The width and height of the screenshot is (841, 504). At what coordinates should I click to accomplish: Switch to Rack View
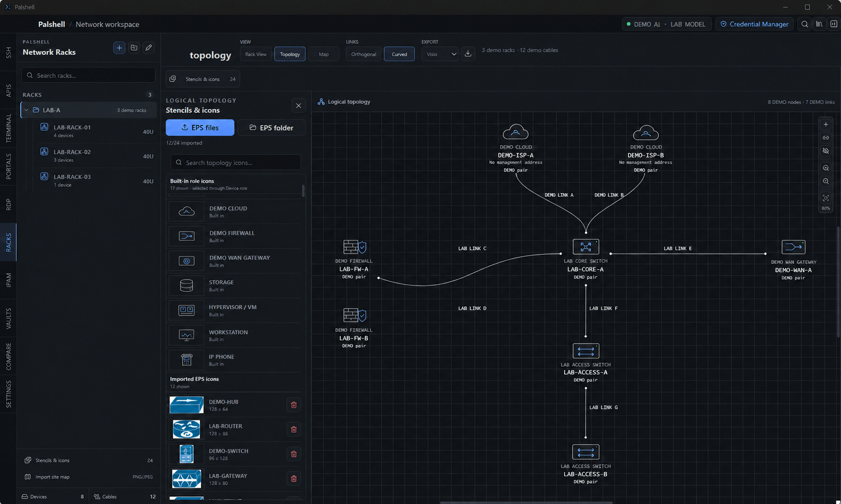point(255,54)
